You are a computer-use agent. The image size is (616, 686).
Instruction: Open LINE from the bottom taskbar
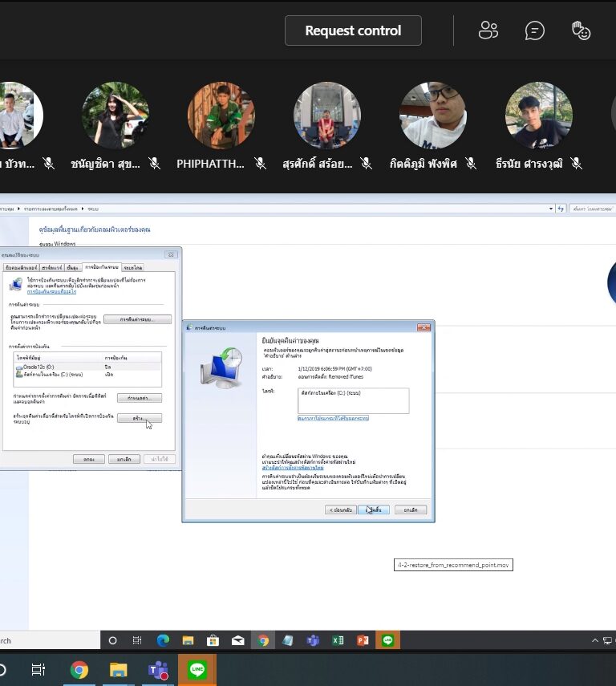197,669
